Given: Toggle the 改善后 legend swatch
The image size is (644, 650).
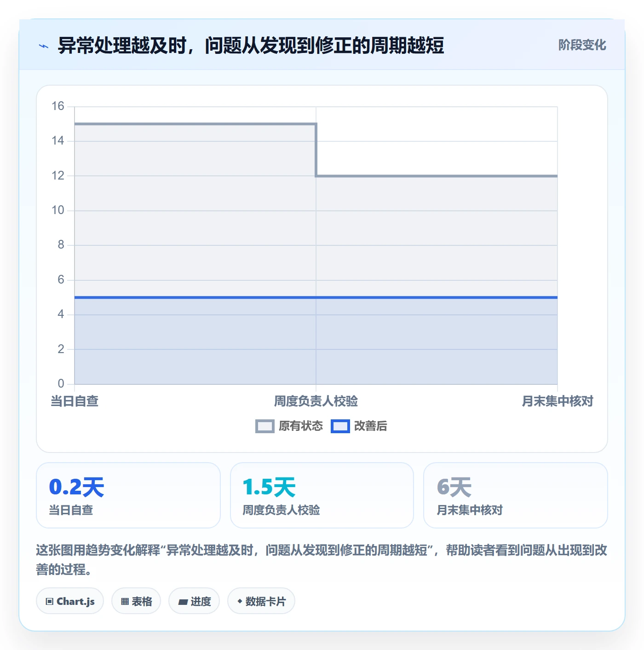Looking at the screenshot, I should pyautogui.click(x=340, y=426).
